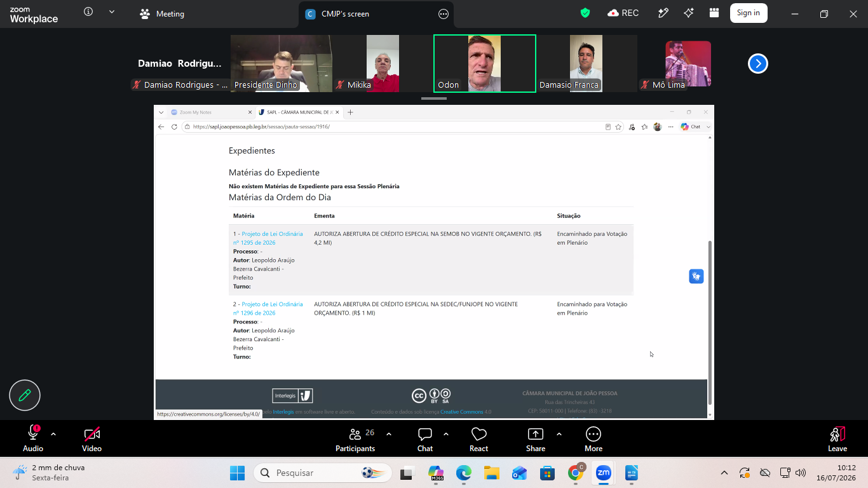Leave the meeting
Viewport: 868px width, 488px height.
coord(837,439)
